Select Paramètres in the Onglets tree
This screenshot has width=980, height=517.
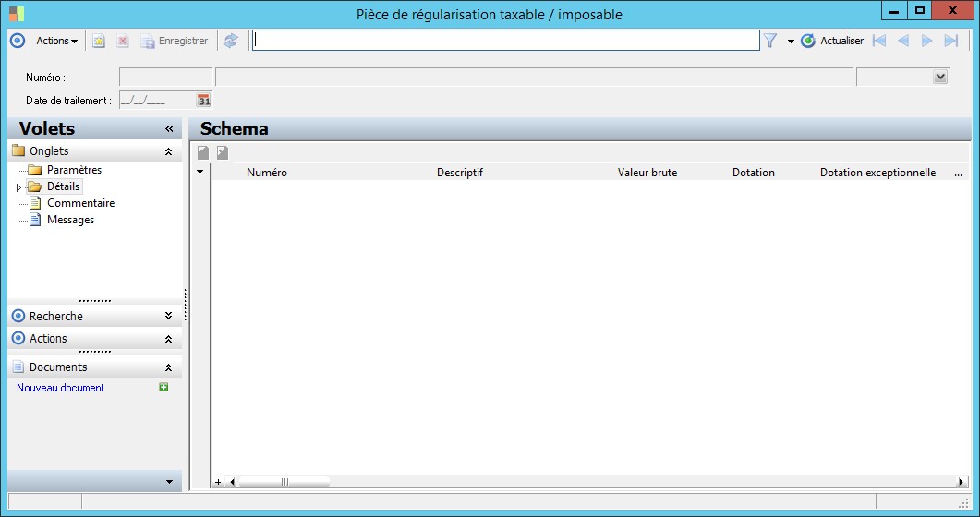[x=74, y=170]
